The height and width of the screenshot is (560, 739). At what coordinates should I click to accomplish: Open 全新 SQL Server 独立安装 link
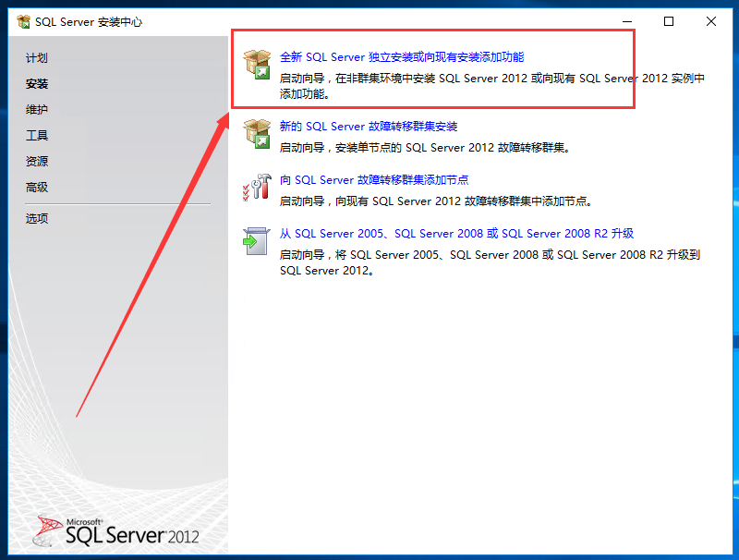(402, 57)
